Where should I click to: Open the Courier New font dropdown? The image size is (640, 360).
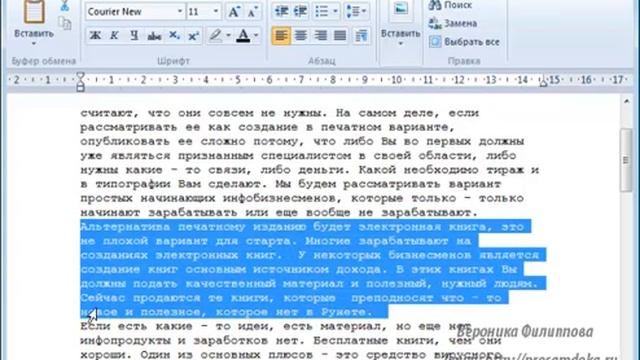tap(180, 12)
